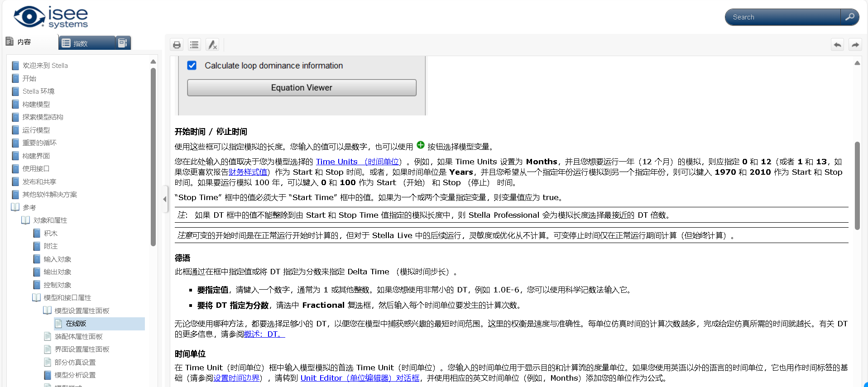This screenshot has width=868, height=387.
Task: Click the isee systems logo
Action: [x=51, y=18]
